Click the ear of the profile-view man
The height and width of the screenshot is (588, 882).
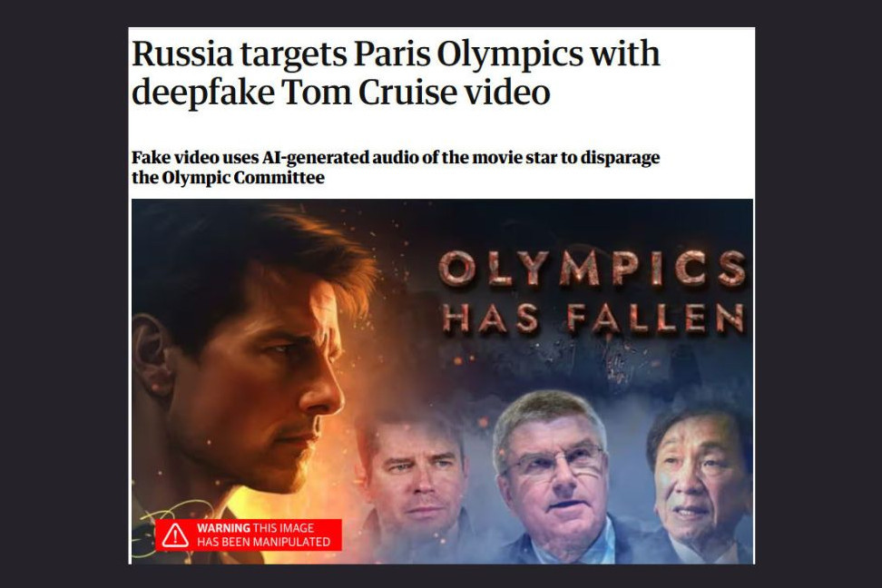tap(152, 357)
